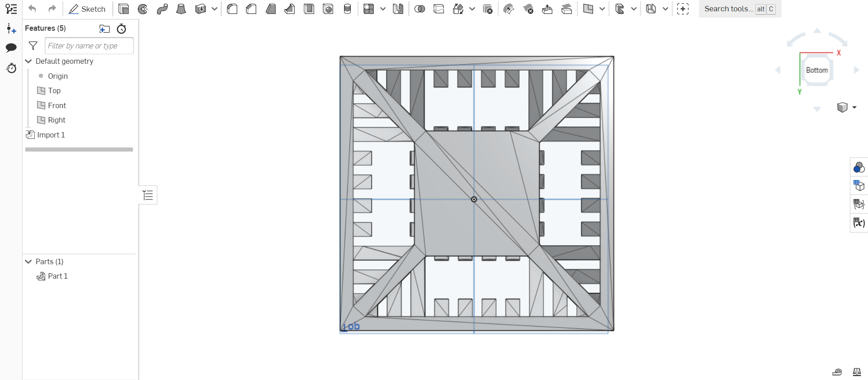Image resolution: width=868 pixels, height=380 pixels.
Task: Click the Search tools box
Action: coord(740,9)
